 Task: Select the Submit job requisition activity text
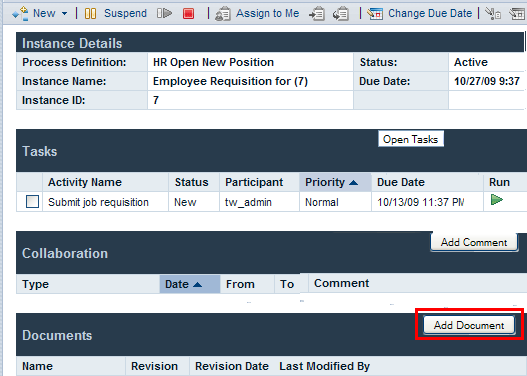[98, 202]
